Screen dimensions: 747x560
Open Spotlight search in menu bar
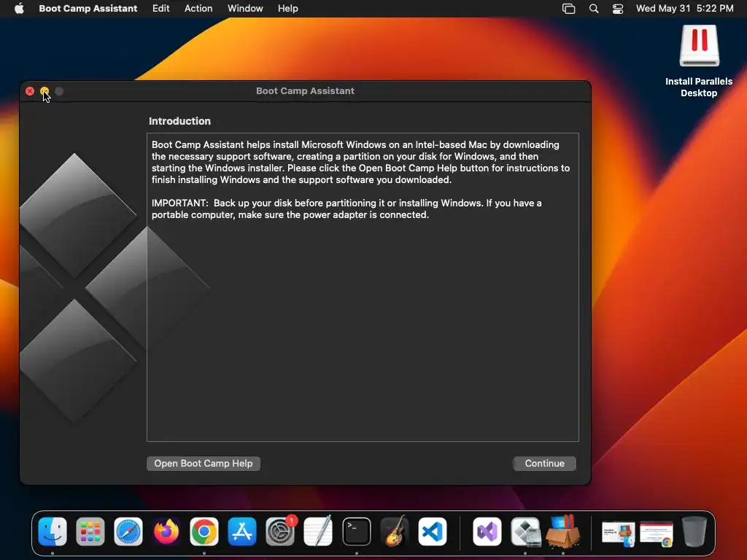coord(594,9)
